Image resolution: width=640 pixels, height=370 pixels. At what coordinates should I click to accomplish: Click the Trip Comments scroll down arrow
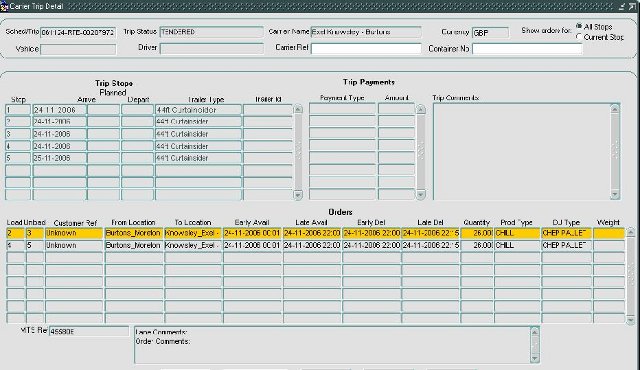[615, 195]
